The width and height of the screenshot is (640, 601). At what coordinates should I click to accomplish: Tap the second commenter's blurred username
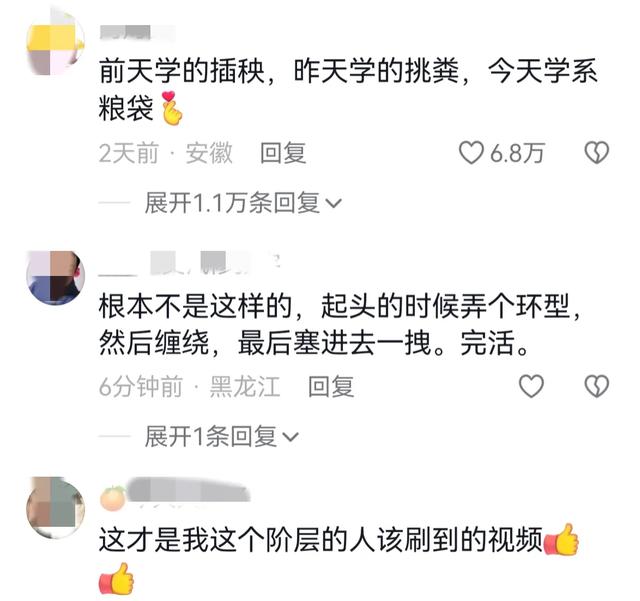190,264
